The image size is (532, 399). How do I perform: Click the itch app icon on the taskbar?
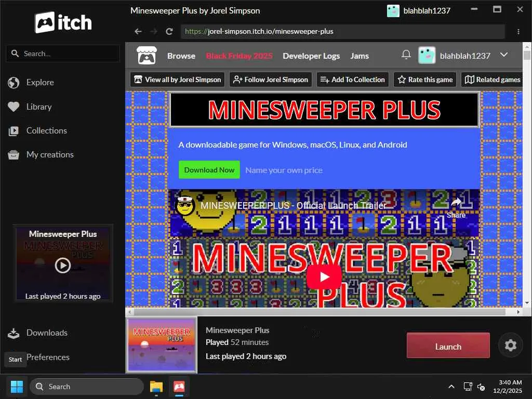[x=179, y=387]
